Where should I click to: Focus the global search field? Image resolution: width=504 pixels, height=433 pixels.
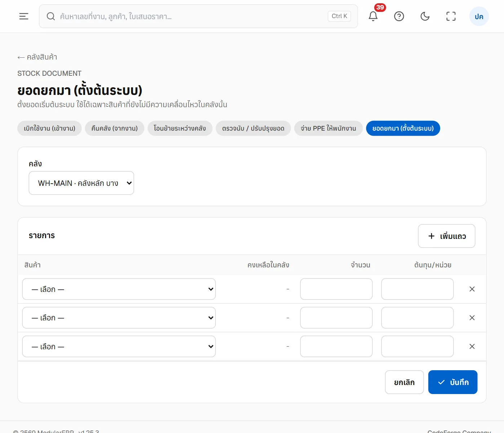coord(198,16)
